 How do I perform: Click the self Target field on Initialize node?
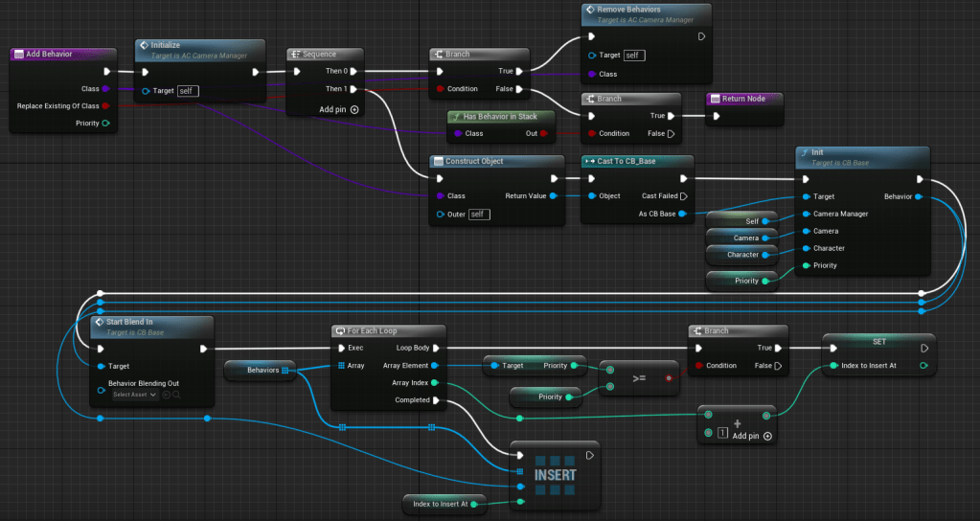tap(188, 91)
